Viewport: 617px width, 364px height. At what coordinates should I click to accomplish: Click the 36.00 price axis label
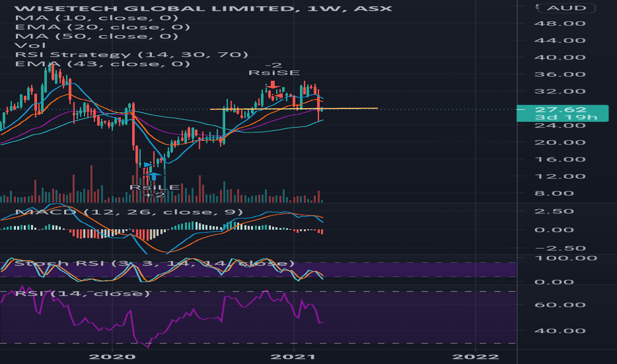pos(559,74)
